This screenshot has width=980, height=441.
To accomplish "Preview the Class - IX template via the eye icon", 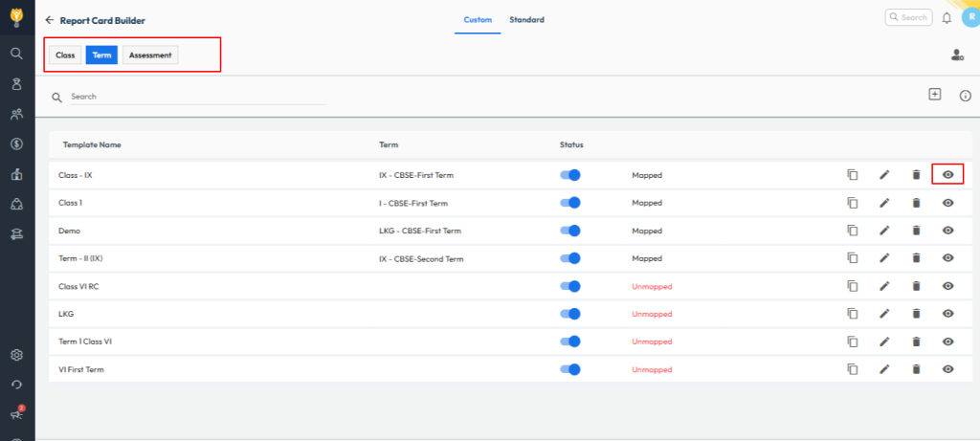I will click(947, 175).
